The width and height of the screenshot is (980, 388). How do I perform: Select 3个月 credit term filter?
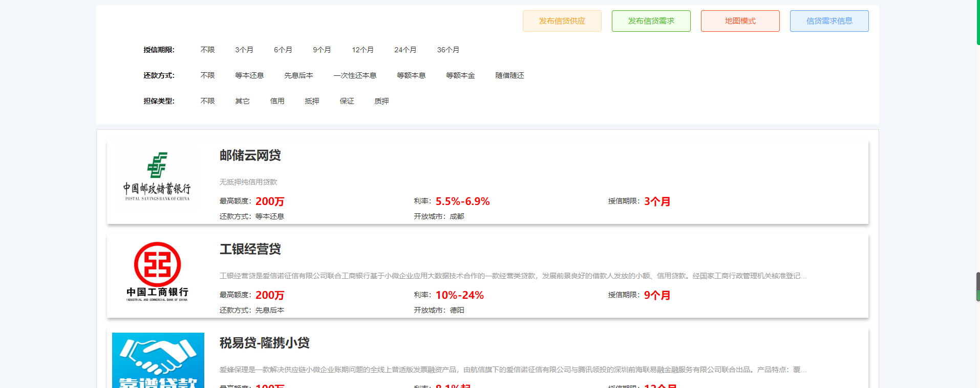coord(244,50)
